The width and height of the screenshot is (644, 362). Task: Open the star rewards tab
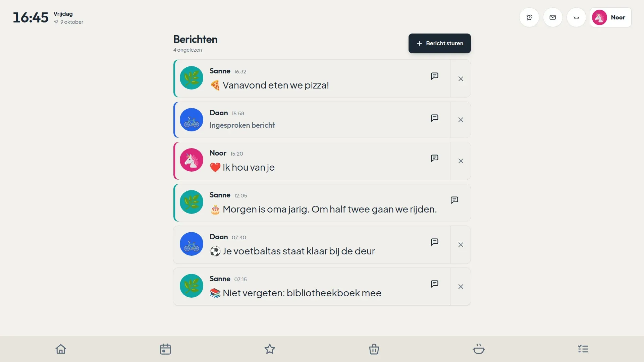(x=270, y=349)
